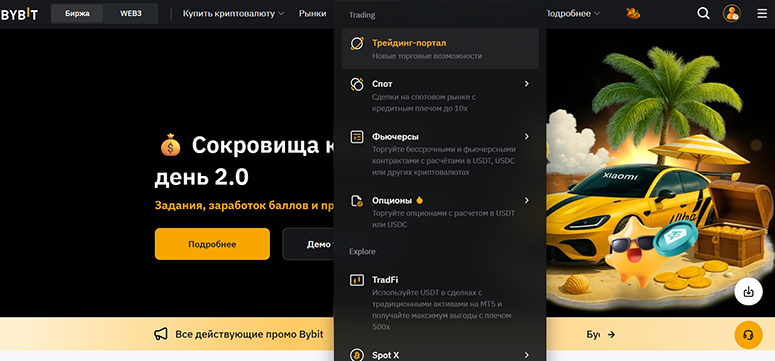Select the Фьючерсы menu entry
This screenshot has height=361, width=775.
(x=440, y=154)
